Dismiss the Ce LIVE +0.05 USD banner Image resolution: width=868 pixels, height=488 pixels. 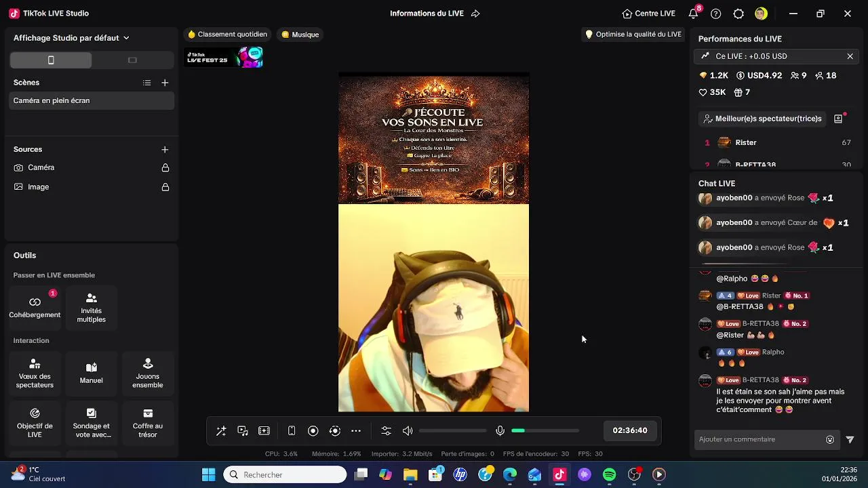pos(850,56)
